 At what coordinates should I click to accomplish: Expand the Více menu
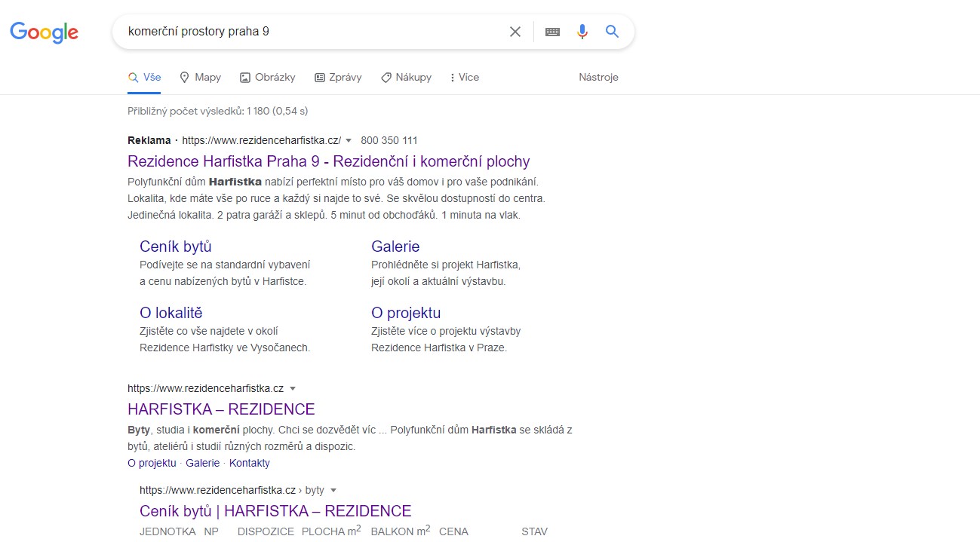pyautogui.click(x=464, y=77)
